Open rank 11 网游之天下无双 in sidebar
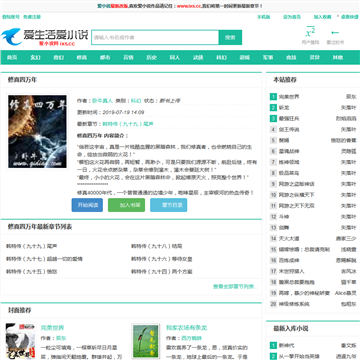 pos(297,206)
